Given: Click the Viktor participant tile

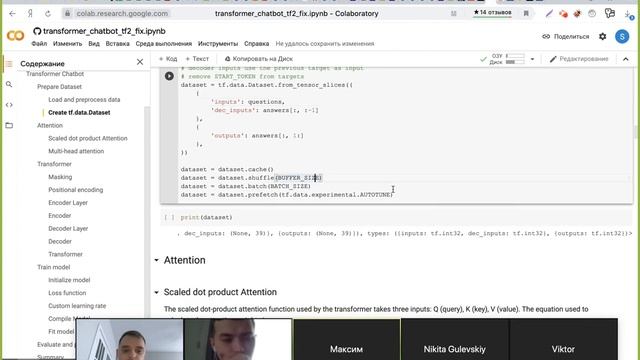Looking at the screenshot, I should pyautogui.click(x=563, y=340).
